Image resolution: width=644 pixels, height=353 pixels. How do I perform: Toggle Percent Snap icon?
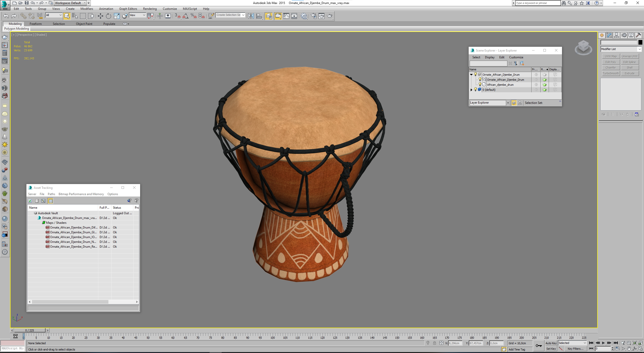click(x=193, y=16)
